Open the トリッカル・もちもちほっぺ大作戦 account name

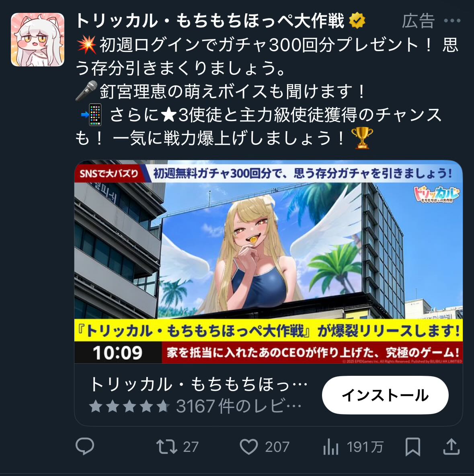(209, 21)
